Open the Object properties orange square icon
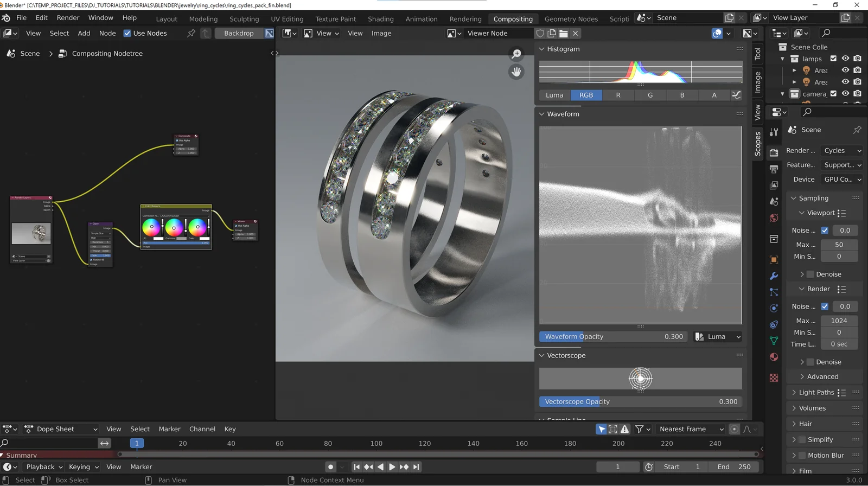This screenshot has height=486, width=868. 774,259
